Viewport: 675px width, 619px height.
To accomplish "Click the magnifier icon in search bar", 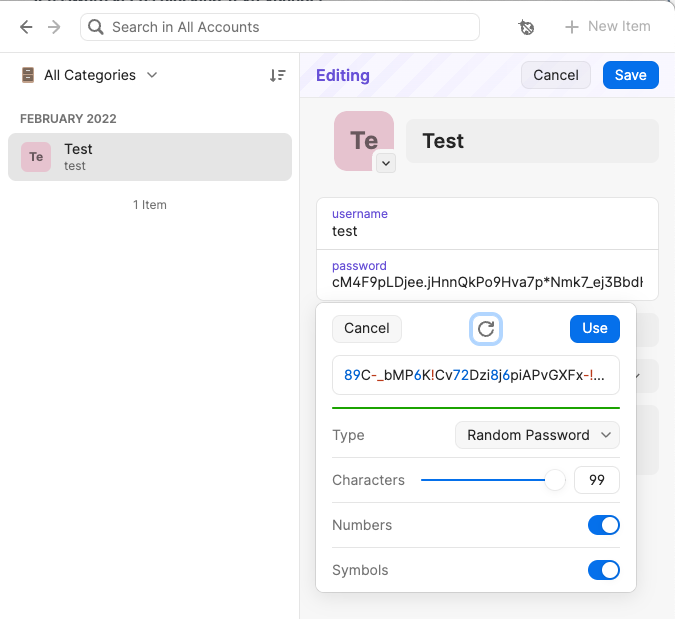I will (96, 27).
